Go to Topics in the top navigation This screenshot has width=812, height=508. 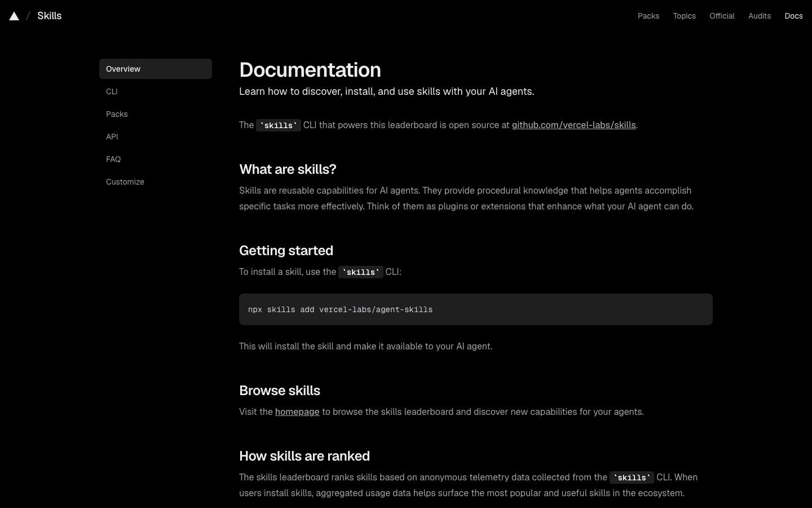(684, 16)
